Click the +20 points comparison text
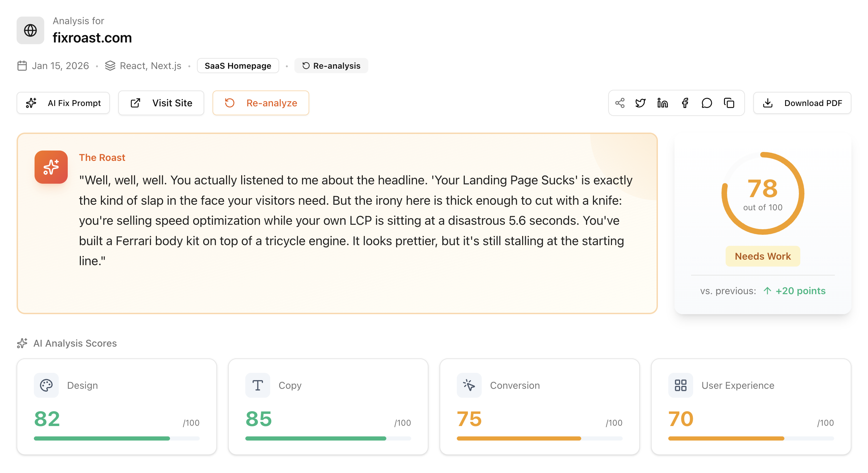Screen dimensions: 868x473 (x=800, y=291)
